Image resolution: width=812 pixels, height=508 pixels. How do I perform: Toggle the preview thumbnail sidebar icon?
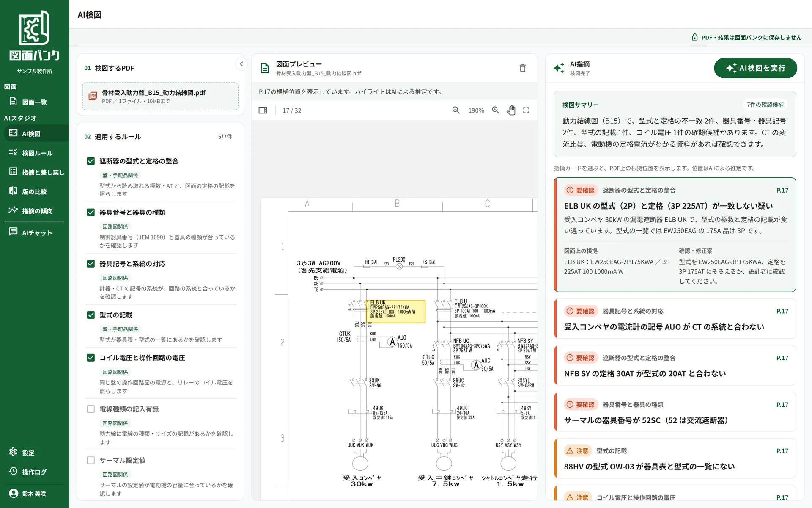pyautogui.click(x=263, y=110)
